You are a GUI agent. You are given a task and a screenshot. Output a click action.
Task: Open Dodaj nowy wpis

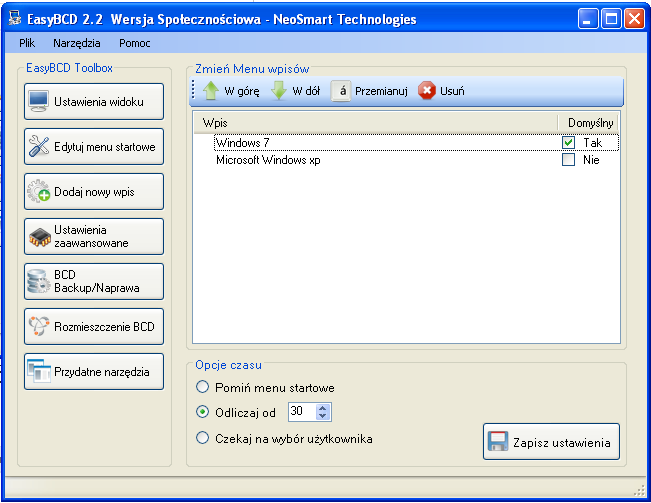[x=94, y=191]
